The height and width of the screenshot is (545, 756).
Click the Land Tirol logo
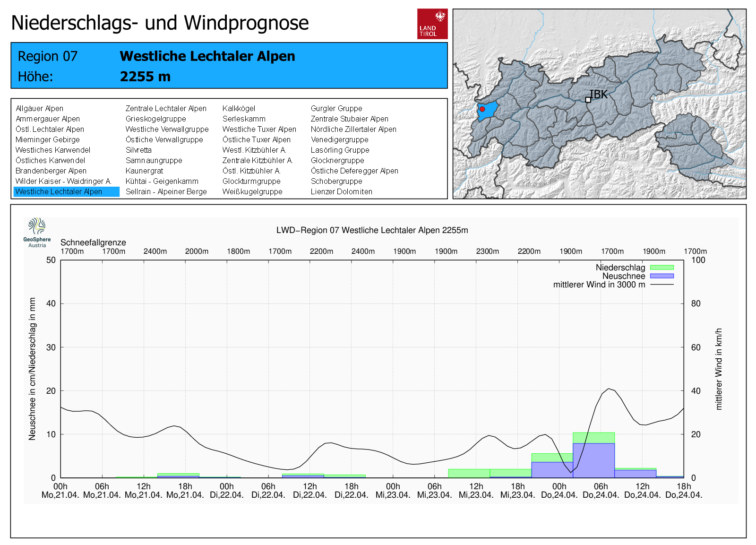(x=432, y=24)
